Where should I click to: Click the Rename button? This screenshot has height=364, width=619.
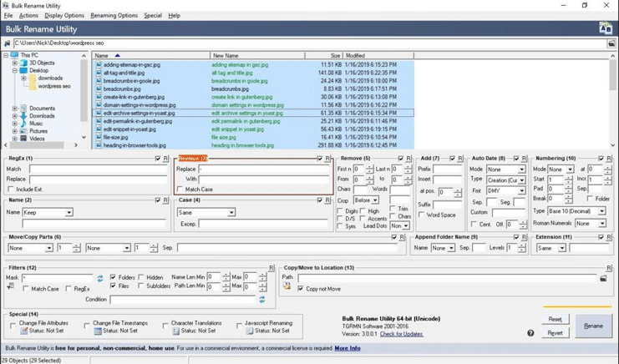[593, 326]
